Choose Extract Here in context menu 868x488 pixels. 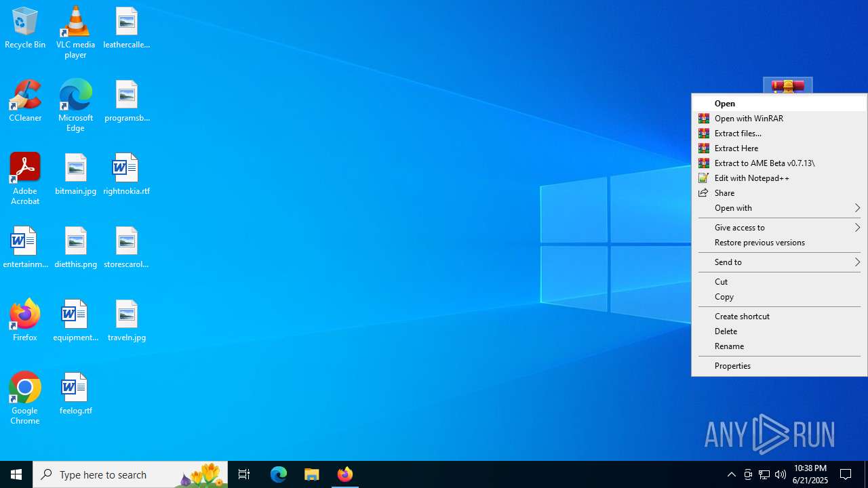[x=779, y=148]
